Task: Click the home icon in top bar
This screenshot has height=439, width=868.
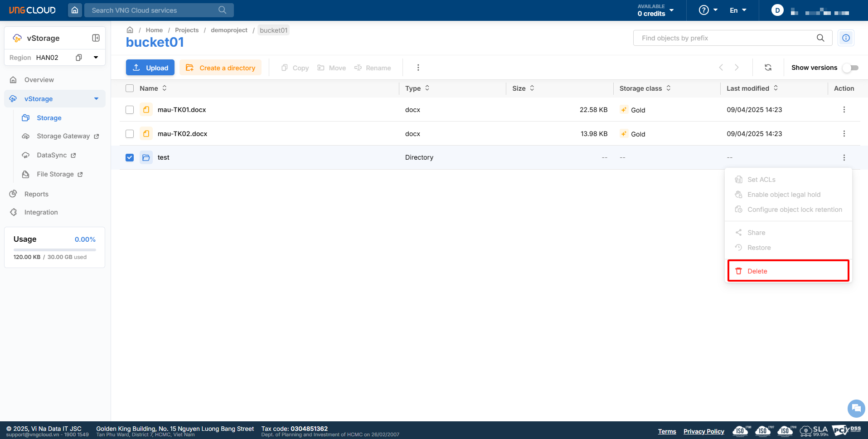Action: (75, 10)
